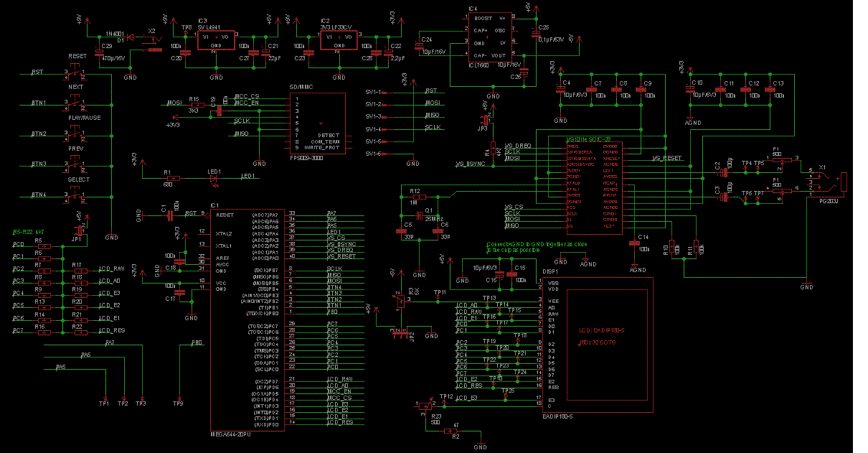This screenshot has height=453, width=868.
Task: Select the DISP1 EA DIP180-5 display block
Action: (597, 345)
